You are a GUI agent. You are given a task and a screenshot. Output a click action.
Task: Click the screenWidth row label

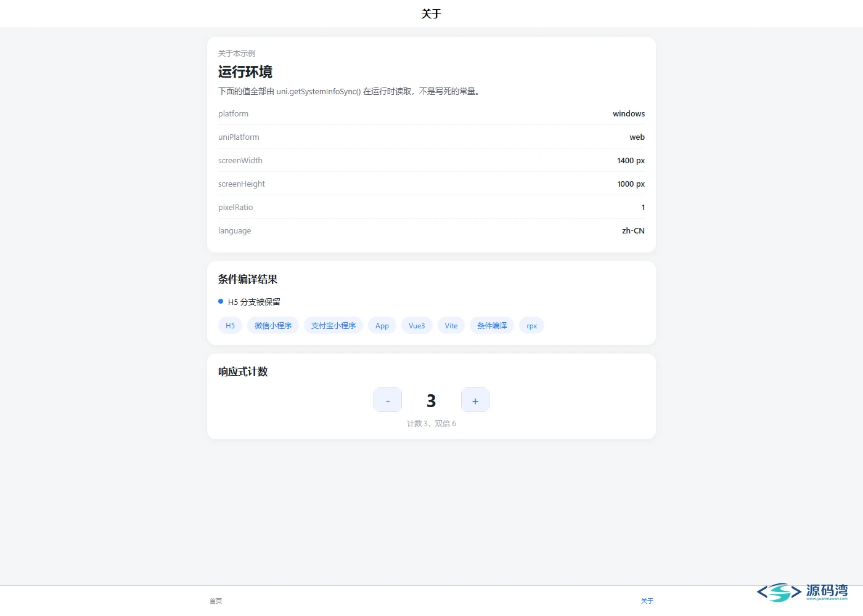(x=240, y=160)
